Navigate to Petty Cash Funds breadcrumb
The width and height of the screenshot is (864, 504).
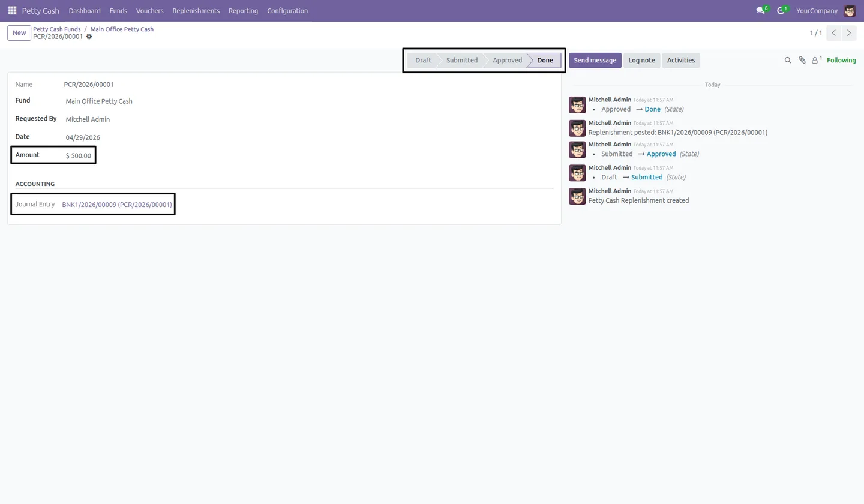coord(56,29)
